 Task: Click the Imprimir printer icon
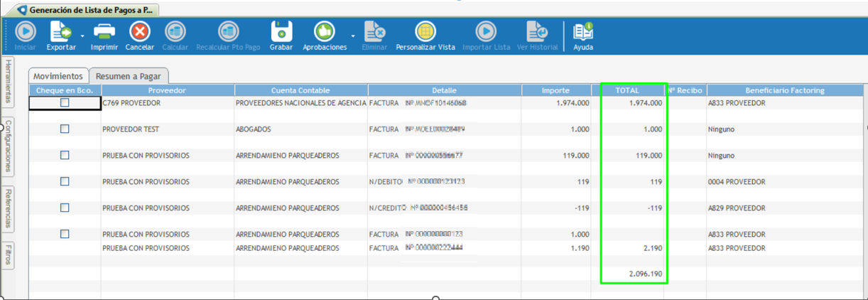[x=104, y=32]
